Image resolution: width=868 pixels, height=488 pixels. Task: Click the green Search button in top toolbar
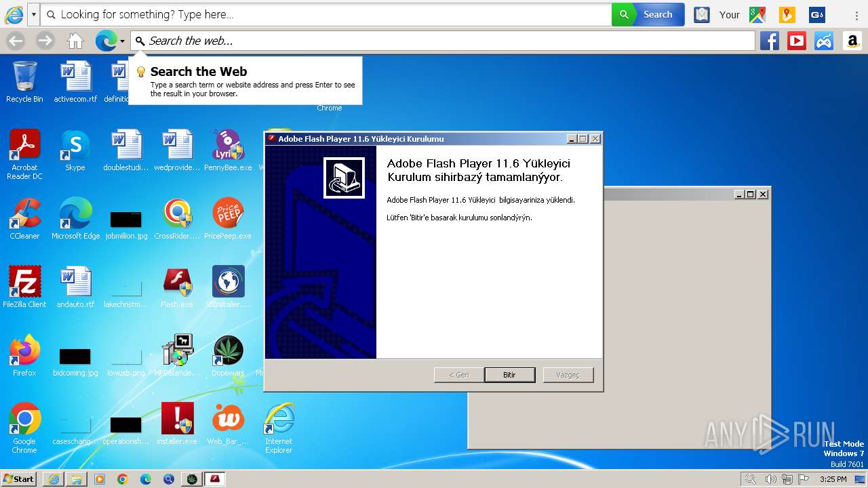click(648, 14)
